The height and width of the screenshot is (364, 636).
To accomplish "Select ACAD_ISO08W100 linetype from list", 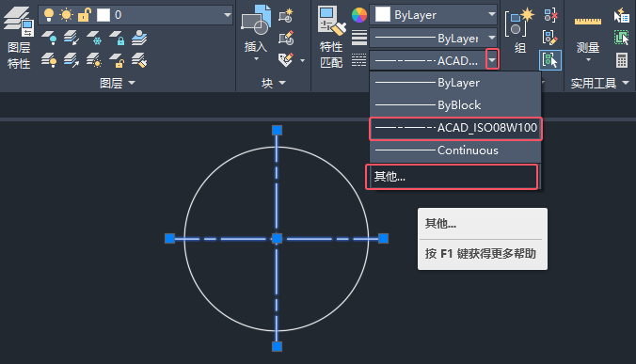I will point(455,128).
